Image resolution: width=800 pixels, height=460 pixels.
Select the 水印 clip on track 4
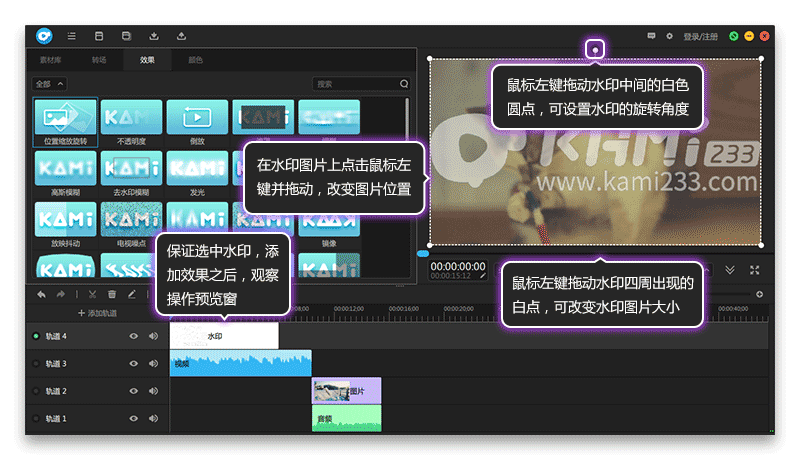tap(224, 336)
